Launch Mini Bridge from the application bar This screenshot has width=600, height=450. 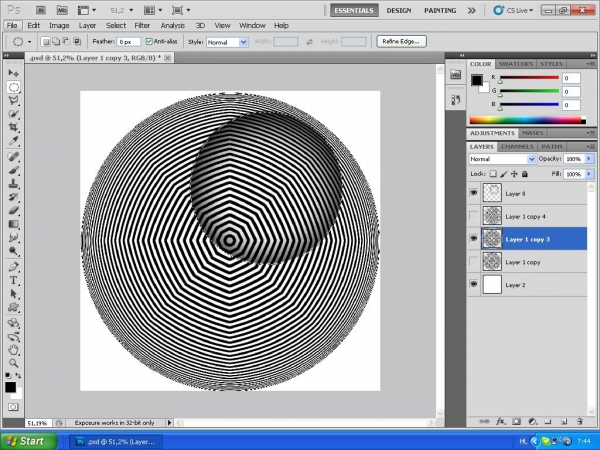(62, 10)
